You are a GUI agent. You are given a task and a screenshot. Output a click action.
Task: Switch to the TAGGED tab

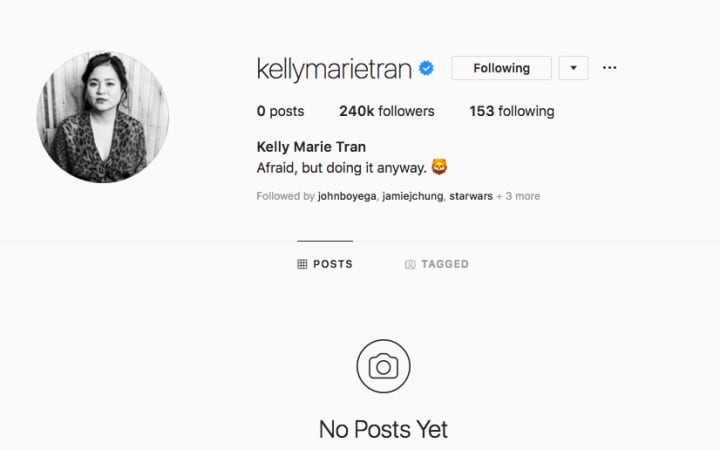[x=437, y=264]
